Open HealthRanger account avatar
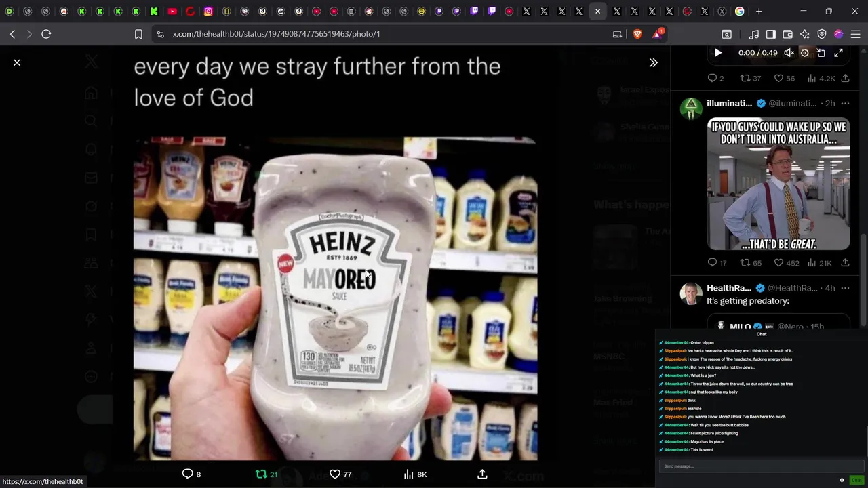 tap(691, 293)
